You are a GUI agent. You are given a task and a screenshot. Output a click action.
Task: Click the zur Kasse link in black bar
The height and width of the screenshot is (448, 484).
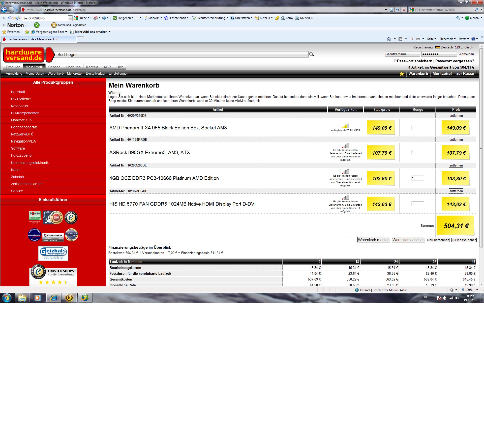[465, 74]
